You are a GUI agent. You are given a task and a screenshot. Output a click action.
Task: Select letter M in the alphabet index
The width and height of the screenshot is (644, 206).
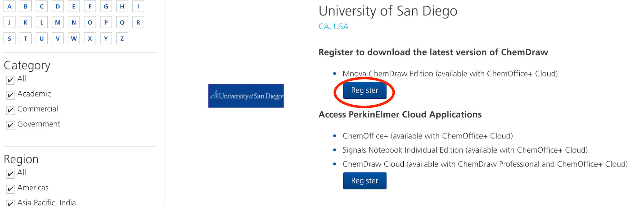click(x=58, y=22)
